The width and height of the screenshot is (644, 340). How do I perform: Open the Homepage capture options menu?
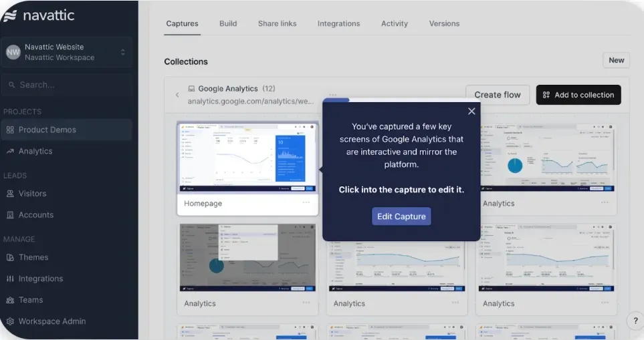(306, 202)
